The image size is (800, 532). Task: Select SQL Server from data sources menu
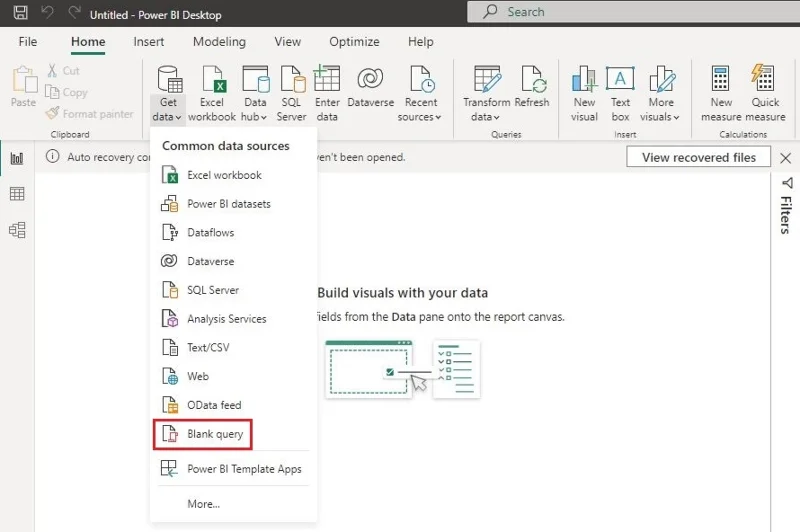pos(234,290)
